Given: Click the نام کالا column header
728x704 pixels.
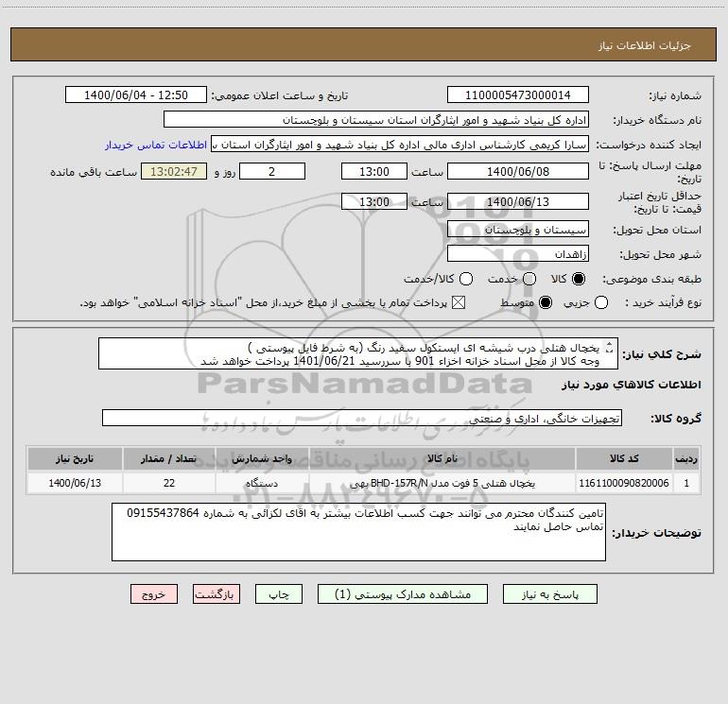Looking at the screenshot, I should click(442, 458).
